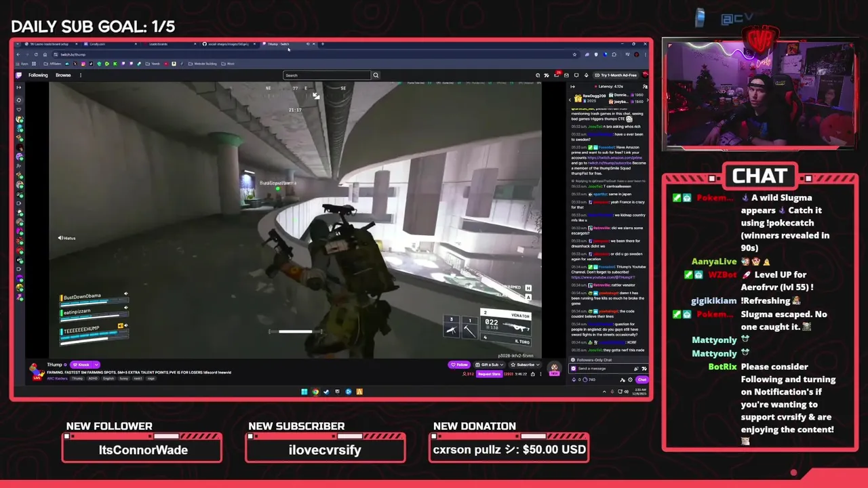
Task: Toggle the Follow button for THump
Action: click(459, 365)
